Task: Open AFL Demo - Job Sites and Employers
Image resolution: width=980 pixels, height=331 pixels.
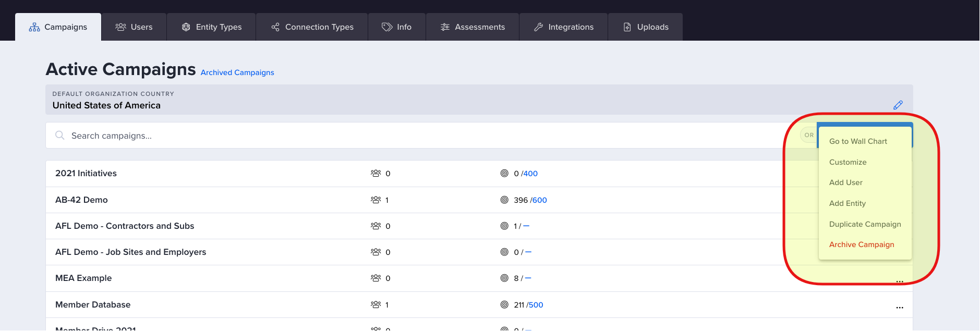Action: tap(130, 252)
